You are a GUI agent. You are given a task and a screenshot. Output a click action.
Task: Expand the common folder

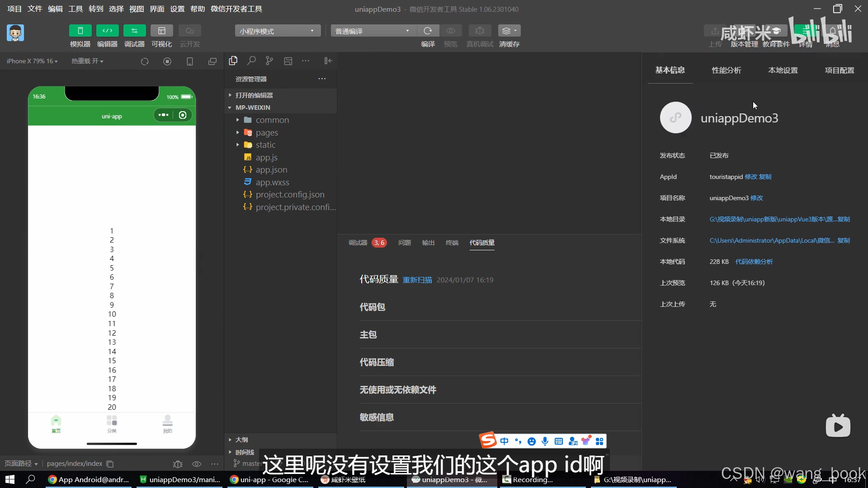point(280,120)
